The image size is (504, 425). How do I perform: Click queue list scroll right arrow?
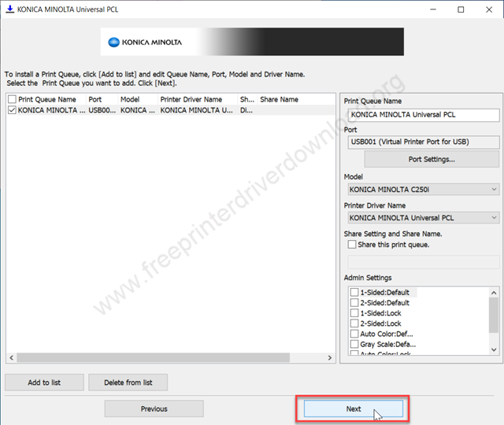[330, 357]
